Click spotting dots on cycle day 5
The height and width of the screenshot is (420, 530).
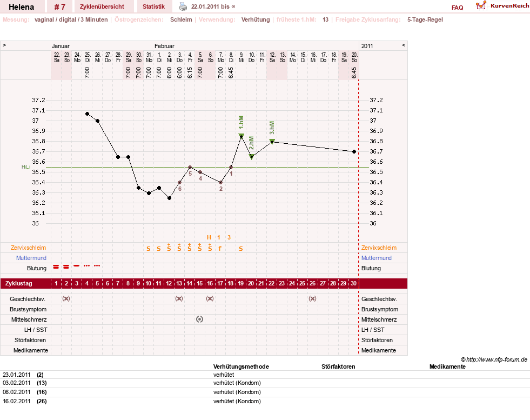click(97, 266)
